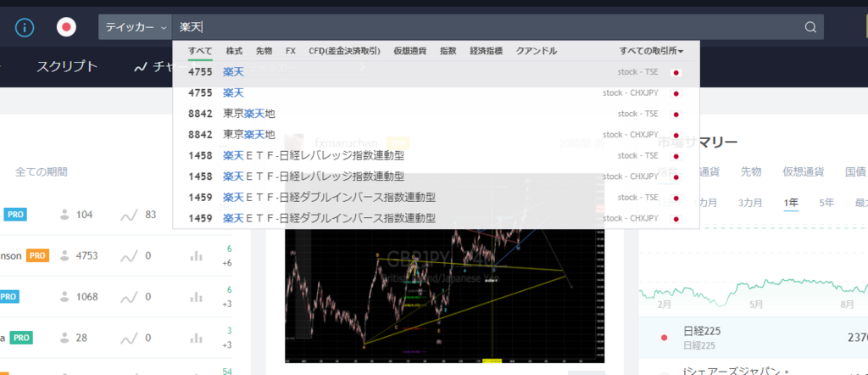868x375 pixels.
Task: Choose 1458 楽天ETF レバレッジ CHXJPY result
Action: [x=437, y=176]
